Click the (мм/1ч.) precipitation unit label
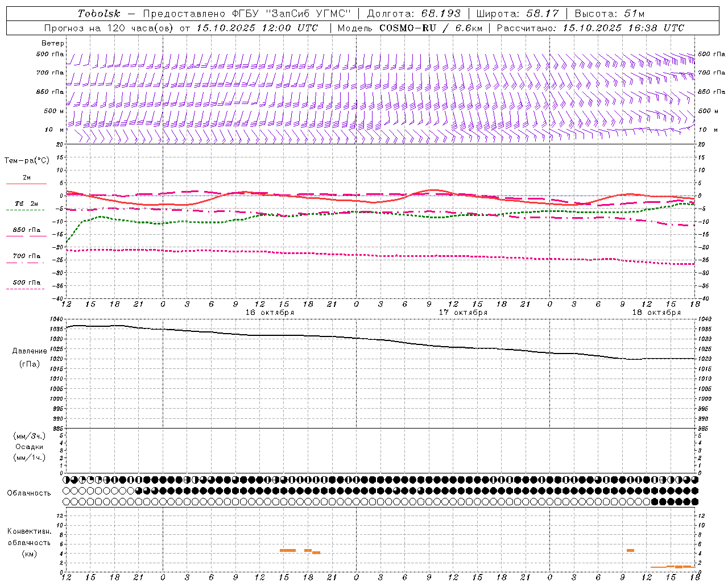This screenshot has width=728, height=582. [x=30, y=458]
